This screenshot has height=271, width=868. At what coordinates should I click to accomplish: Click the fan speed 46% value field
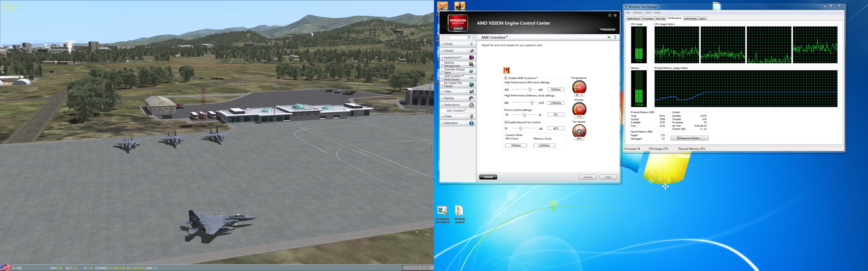tap(556, 128)
